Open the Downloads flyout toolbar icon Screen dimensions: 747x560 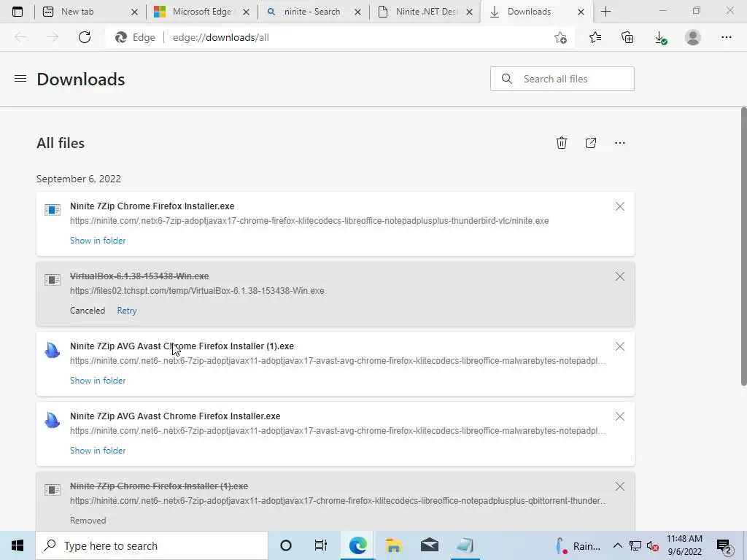[660, 37]
